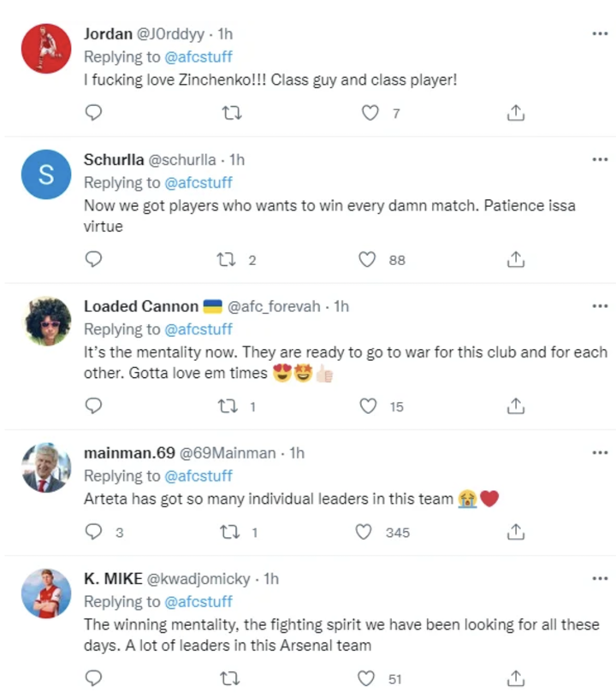View Schurlla's blue S profile avatar

46,176
